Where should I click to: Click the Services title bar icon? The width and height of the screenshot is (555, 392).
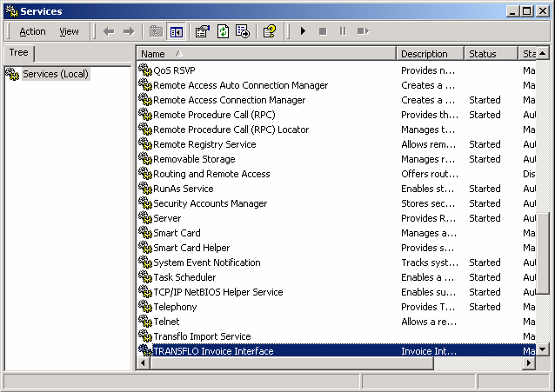(x=11, y=11)
